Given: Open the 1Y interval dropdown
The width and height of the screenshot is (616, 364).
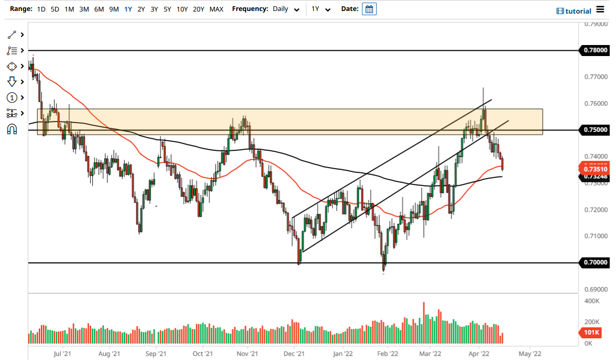Looking at the screenshot, I should click(321, 9).
